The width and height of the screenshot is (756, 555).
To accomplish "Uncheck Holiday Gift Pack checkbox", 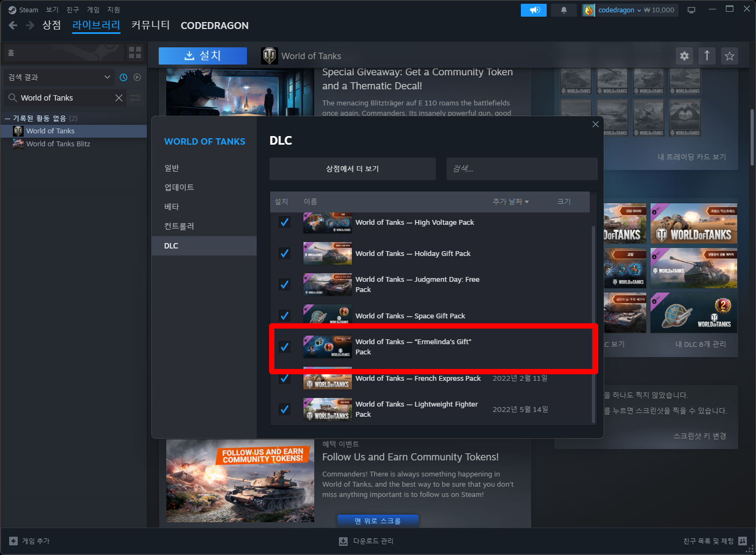I will tap(285, 253).
